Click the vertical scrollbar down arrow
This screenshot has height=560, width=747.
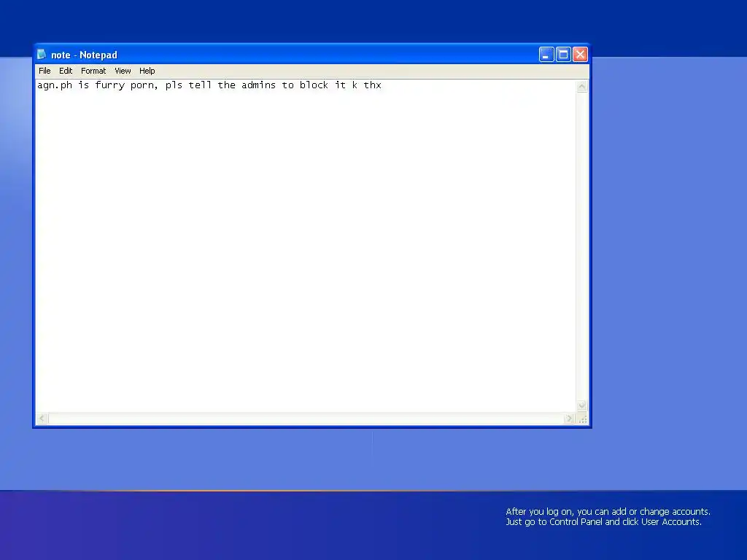click(581, 405)
